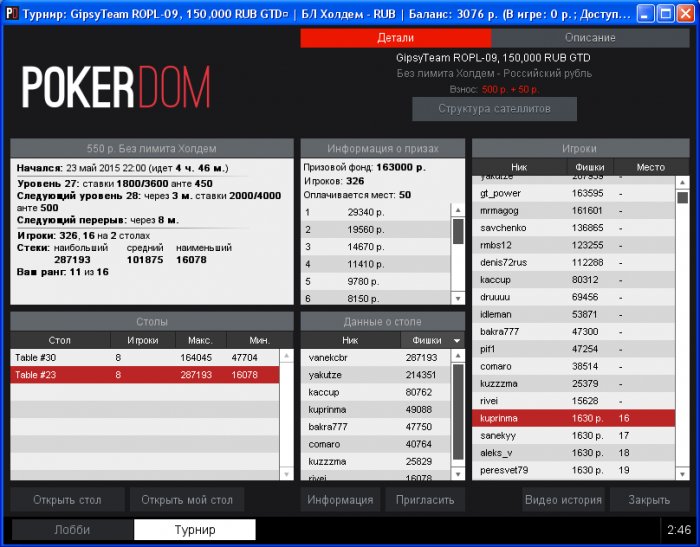Select player gt_power in players list
Viewport: 700px width, 547px height.
[x=574, y=193]
